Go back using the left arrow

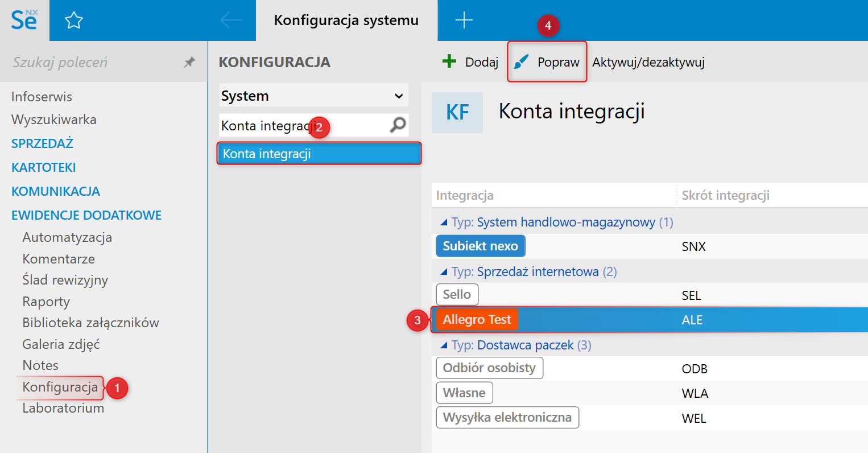pyautogui.click(x=232, y=20)
